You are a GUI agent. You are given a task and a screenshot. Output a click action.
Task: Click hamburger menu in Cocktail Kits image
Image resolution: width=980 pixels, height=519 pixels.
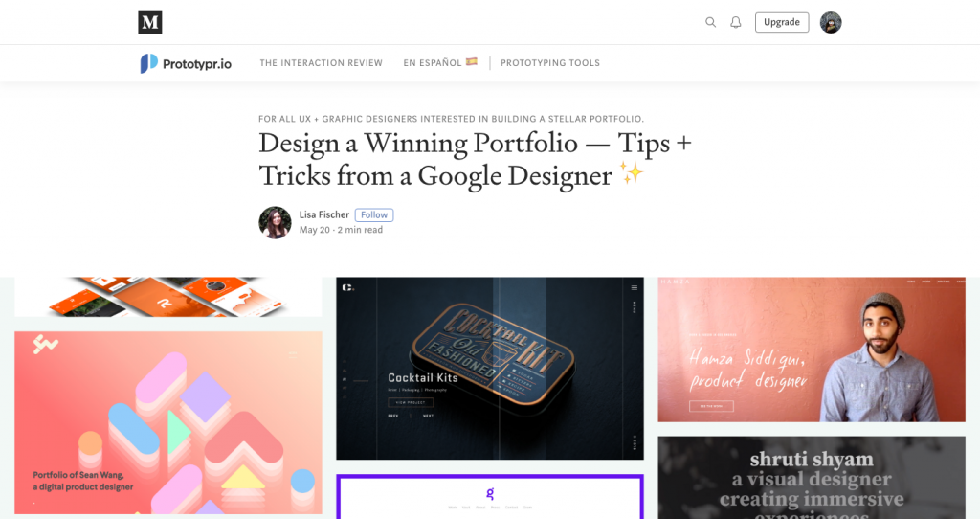(634, 287)
